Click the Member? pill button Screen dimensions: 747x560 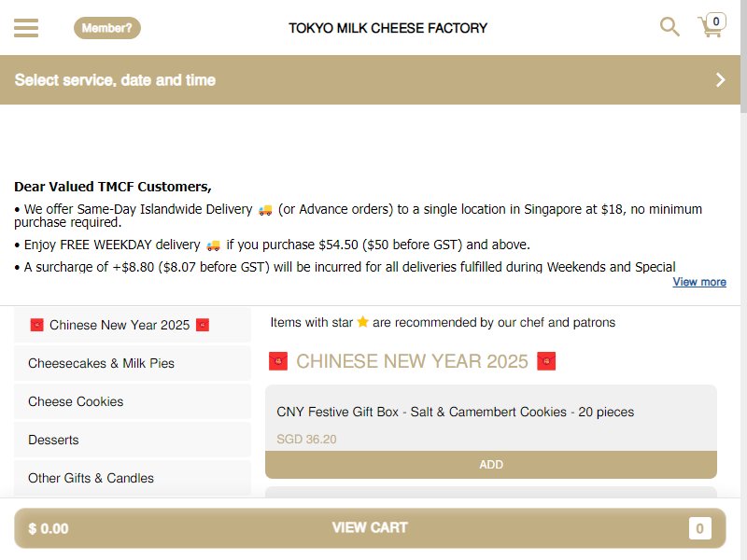107,28
